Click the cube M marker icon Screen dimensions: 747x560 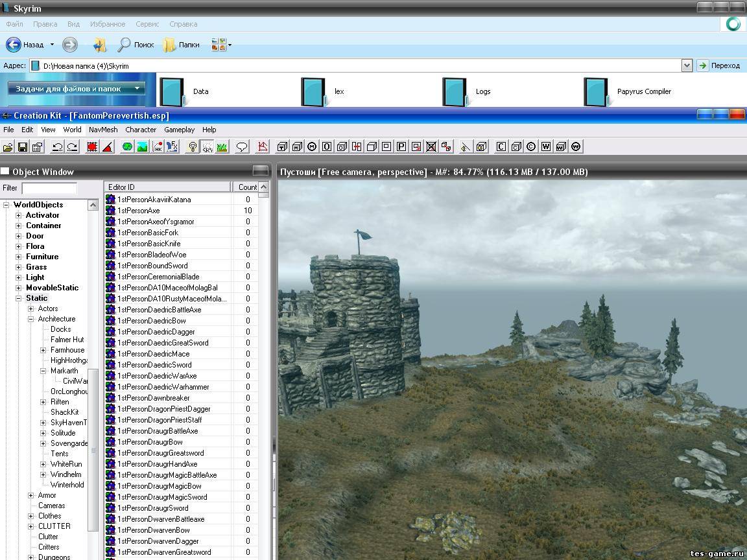[297, 147]
